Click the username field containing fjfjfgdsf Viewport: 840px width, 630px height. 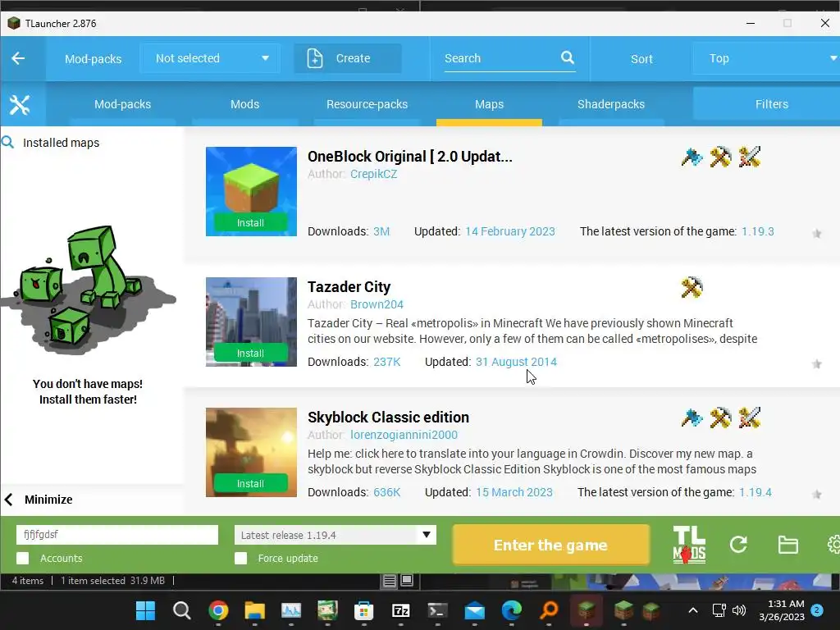point(117,535)
